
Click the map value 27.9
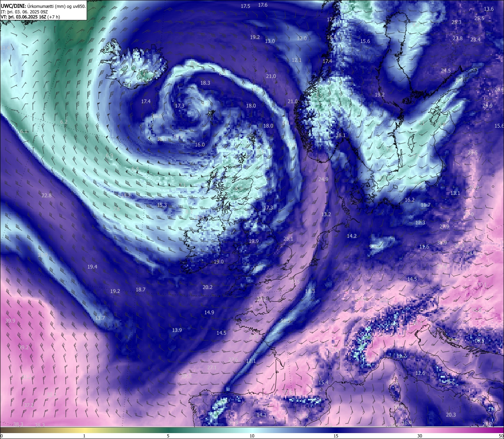click(x=444, y=227)
